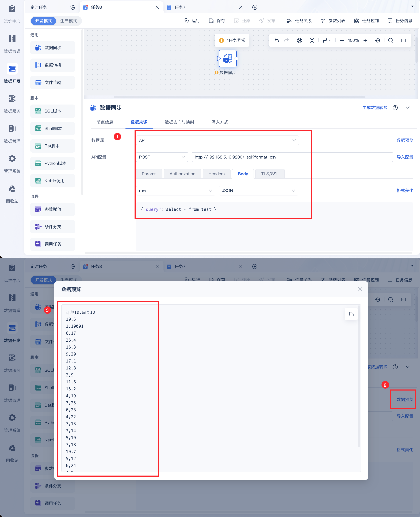Switch to 数据去向与映射 tab
The width and height of the screenshot is (420, 517).
pos(179,122)
